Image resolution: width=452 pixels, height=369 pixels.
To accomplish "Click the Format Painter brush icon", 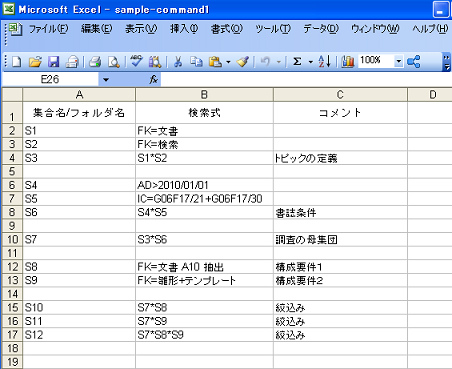I will (x=243, y=62).
